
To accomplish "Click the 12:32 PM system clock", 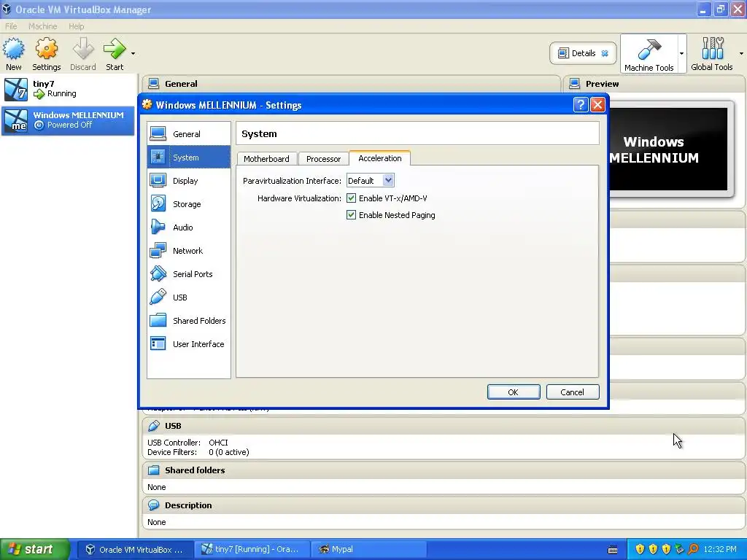I will [720, 549].
